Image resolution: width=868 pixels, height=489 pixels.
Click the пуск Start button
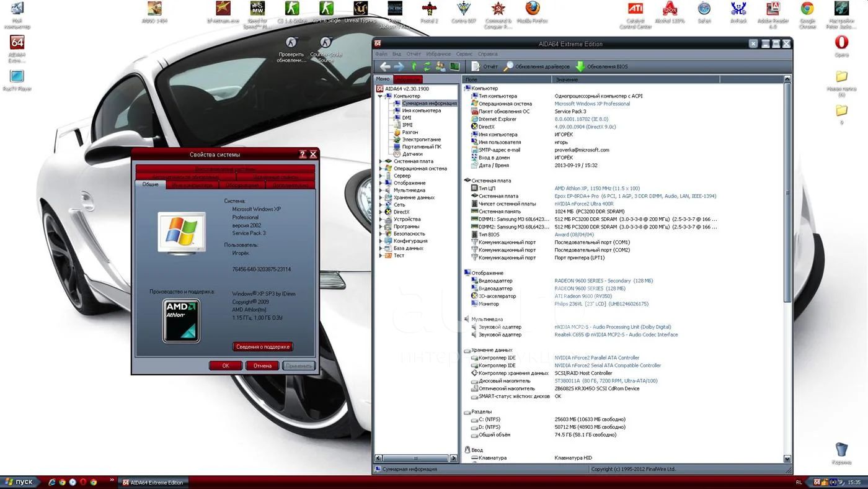point(20,482)
